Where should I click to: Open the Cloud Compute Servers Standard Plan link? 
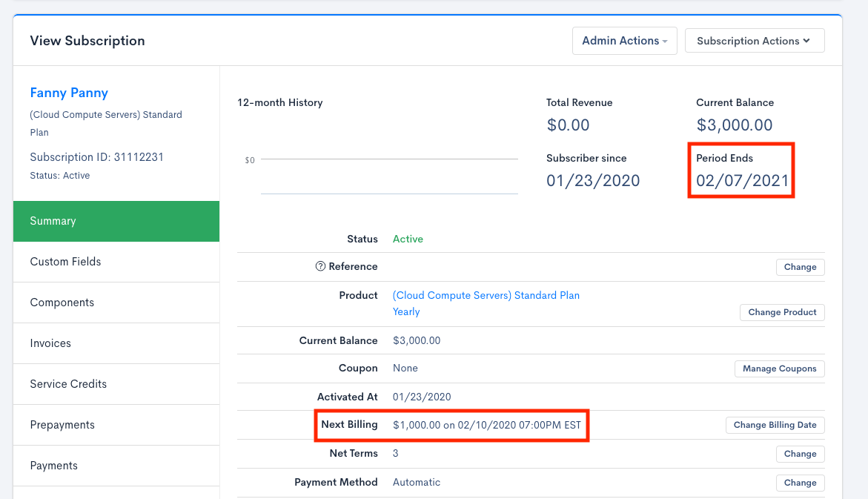click(x=486, y=295)
